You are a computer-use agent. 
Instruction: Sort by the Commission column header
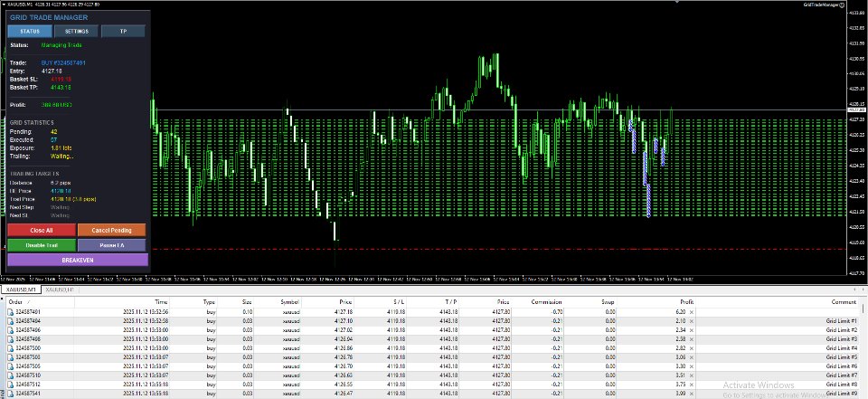click(546, 302)
